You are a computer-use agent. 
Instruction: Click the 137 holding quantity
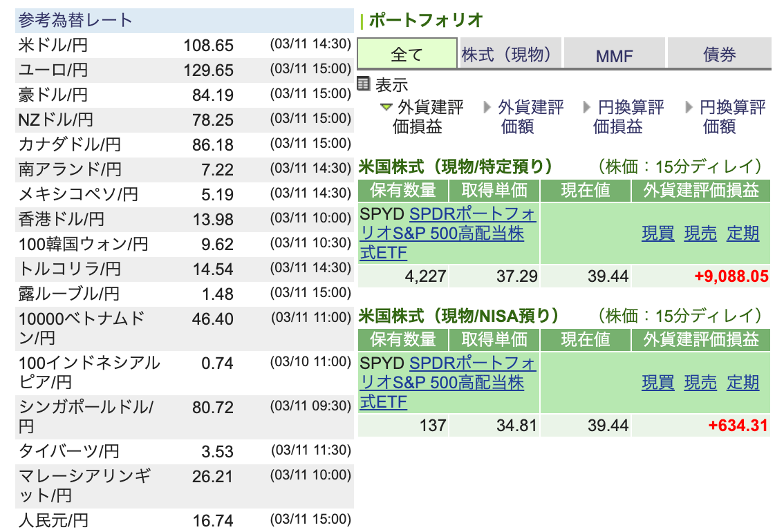pos(433,426)
